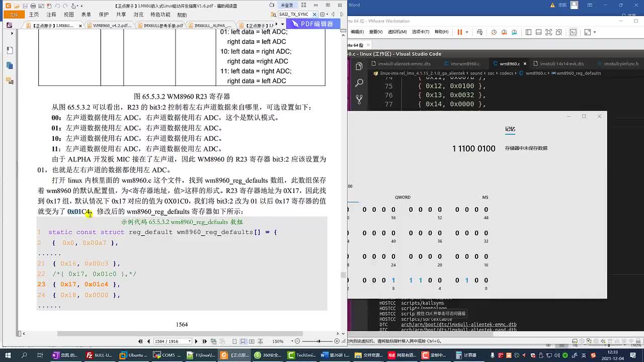Open the 帮助(H) menu in VMware

point(441,32)
